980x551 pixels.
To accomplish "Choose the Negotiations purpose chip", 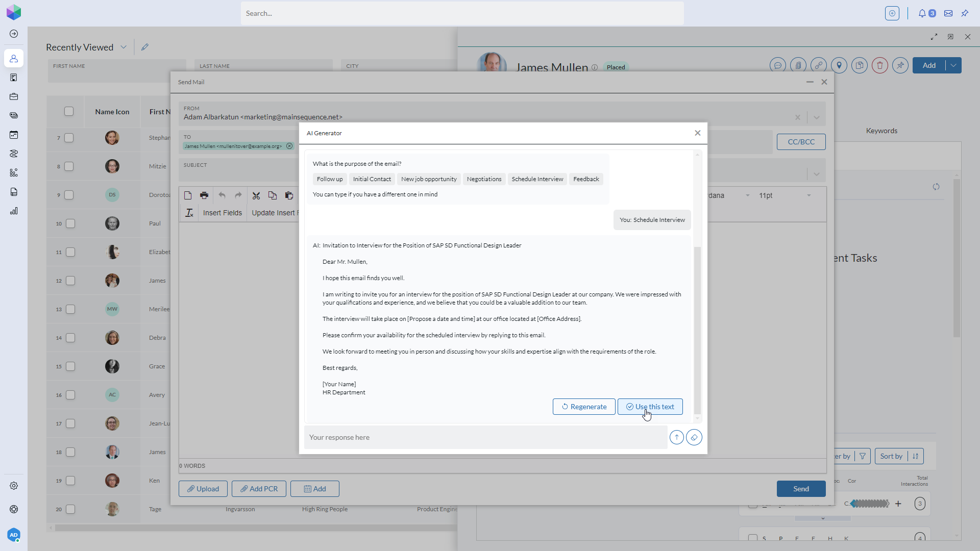I will [x=484, y=179].
